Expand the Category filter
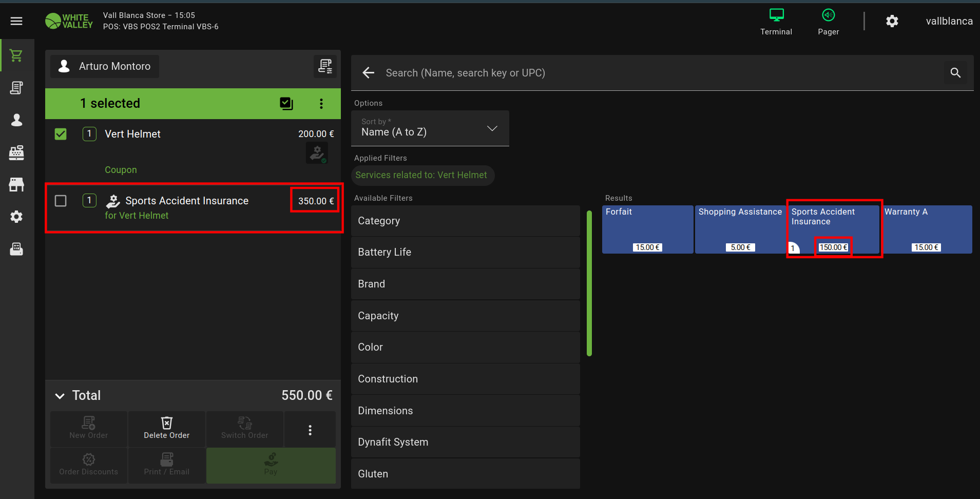 click(465, 221)
